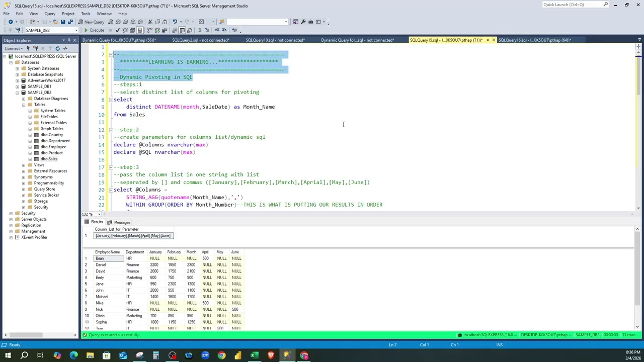Switch to SQLQuery16.sql tab
The width and height of the screenshot is (644, 362).
pyautogui.click(x=534, y=40)
